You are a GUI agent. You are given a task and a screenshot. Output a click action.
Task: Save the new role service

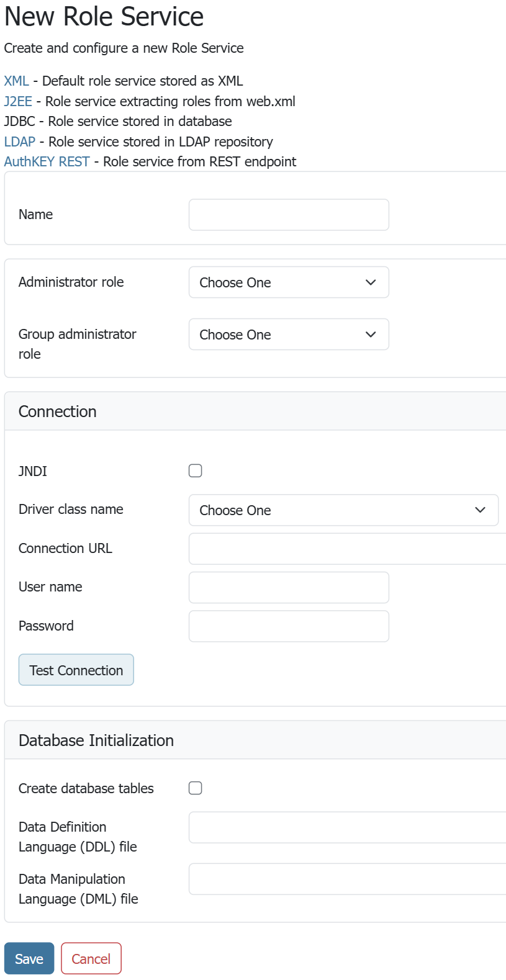click(x=29, y=959)
